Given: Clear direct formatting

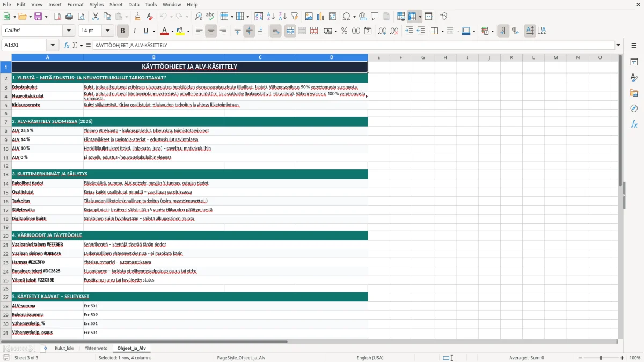Looking at the screenshot, I should [x=150, y=17].
